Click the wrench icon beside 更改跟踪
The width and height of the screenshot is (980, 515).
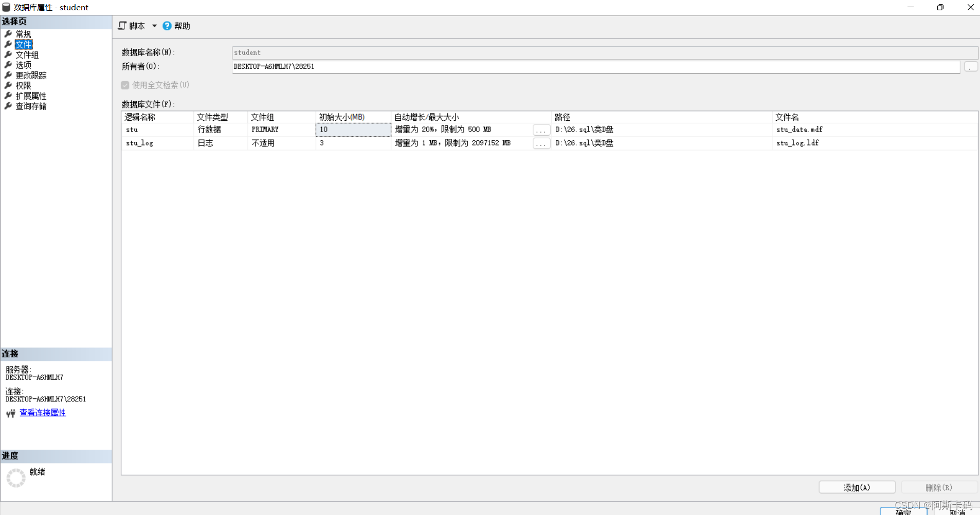8,75
